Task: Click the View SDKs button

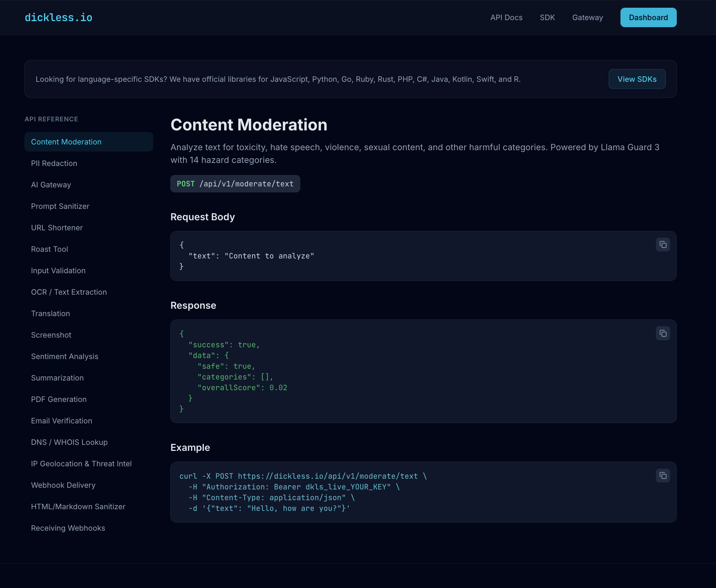Action: [637, 79]
